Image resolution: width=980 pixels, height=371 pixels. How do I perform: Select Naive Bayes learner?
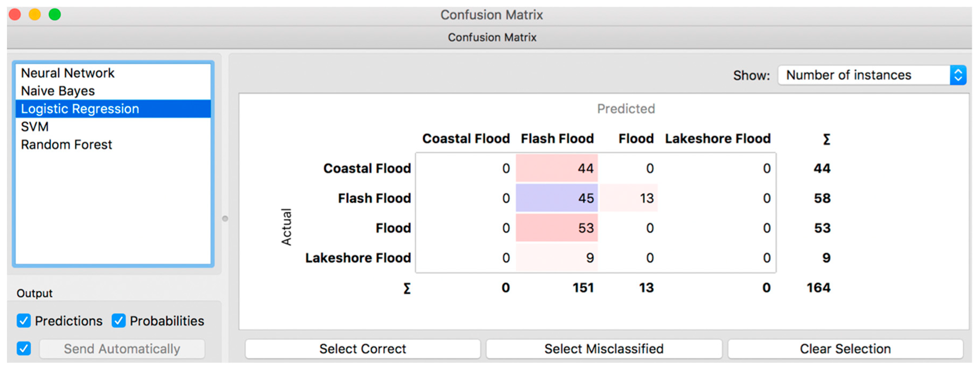pyautogui.click(x=58, y=91)
